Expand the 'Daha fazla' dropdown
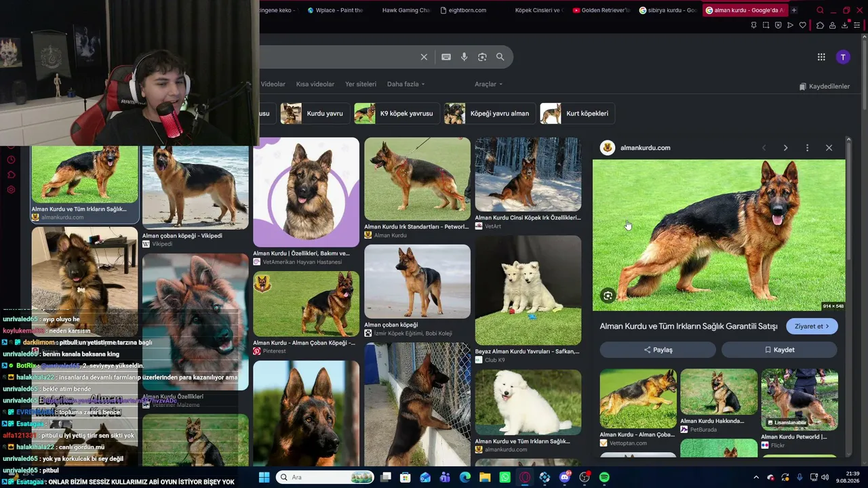 pos(406,84)
